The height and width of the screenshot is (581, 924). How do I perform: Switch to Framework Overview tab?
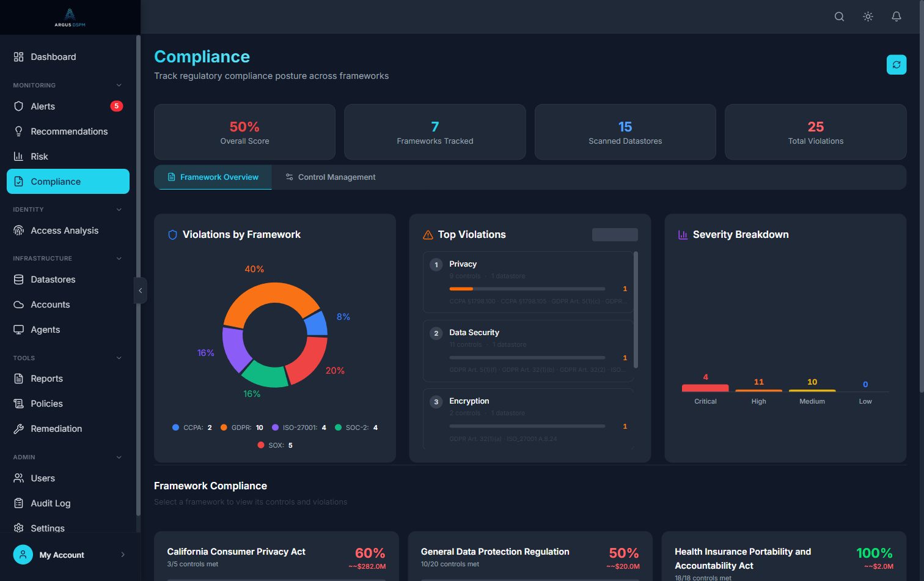pos(213,177)
